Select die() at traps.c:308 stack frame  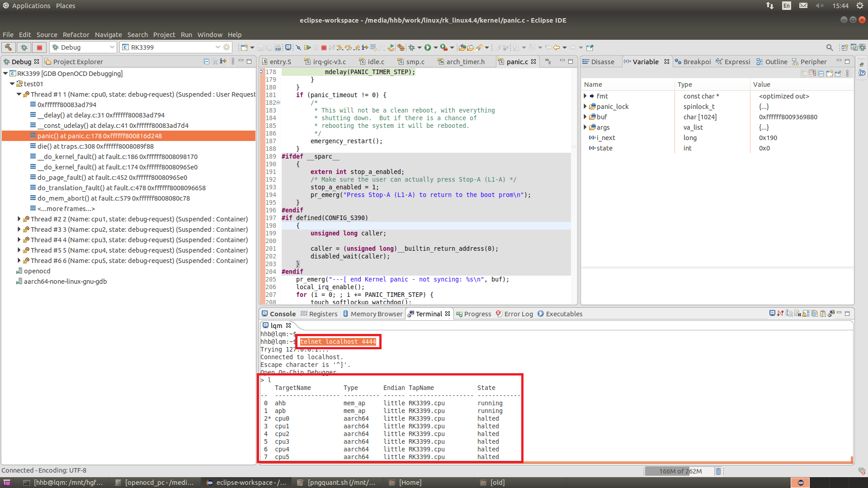(95, 146)
